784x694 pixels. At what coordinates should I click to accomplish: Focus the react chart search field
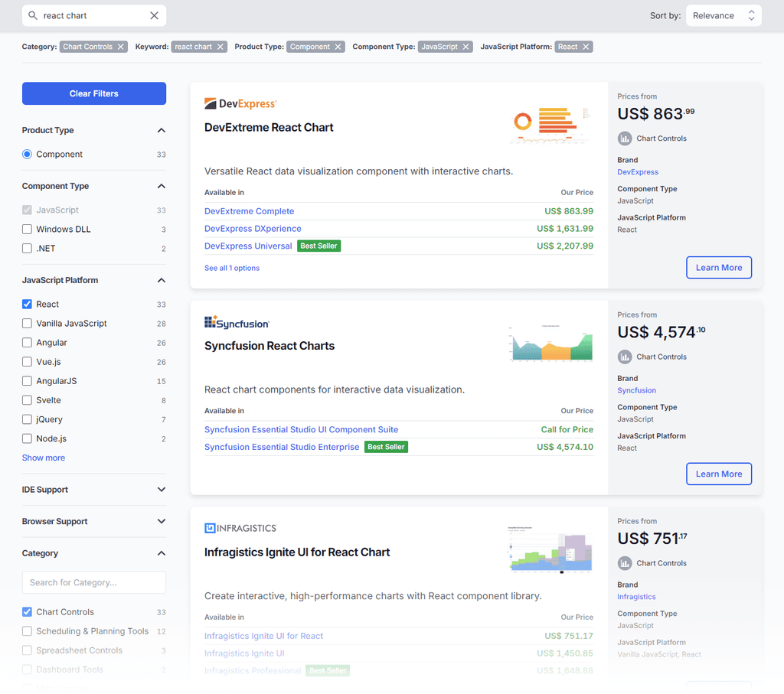tap(94, 15)
